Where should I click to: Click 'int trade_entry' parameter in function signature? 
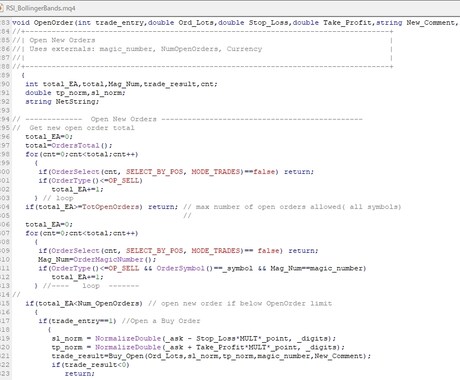pos(112,23)
